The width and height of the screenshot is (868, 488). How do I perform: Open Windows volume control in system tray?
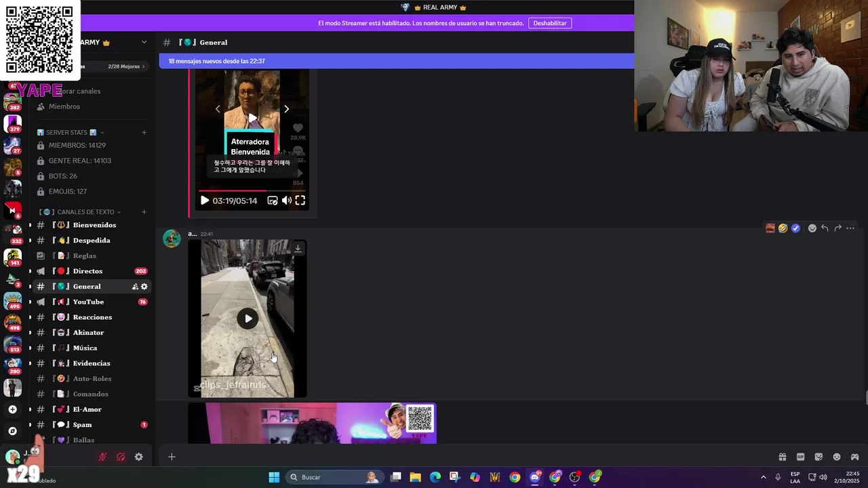tap(823, 477)
